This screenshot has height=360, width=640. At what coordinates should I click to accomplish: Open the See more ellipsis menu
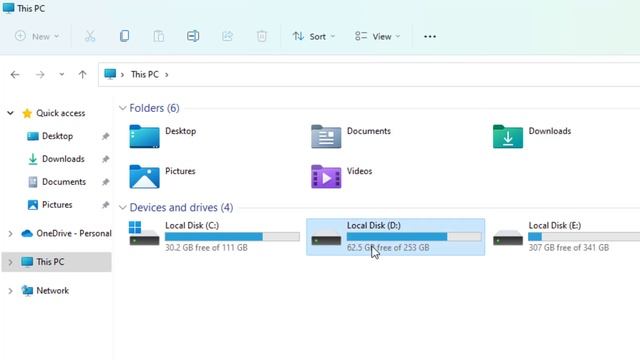[430, 36]
